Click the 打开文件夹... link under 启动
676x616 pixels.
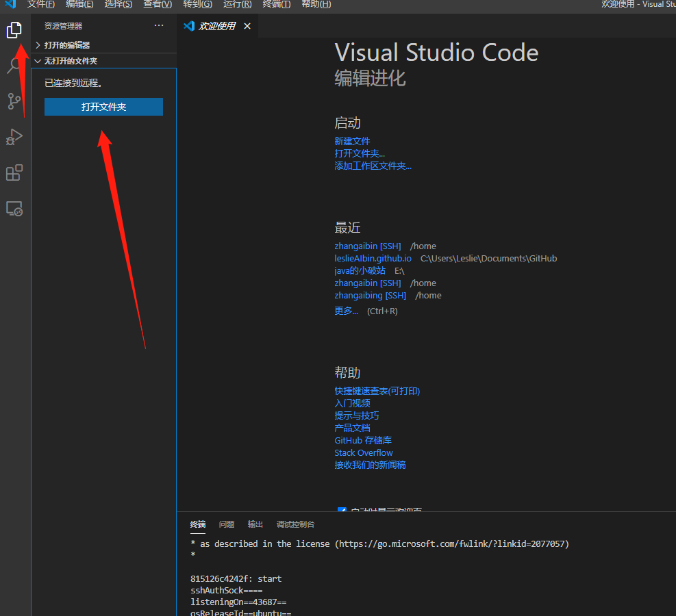point(360,153)
